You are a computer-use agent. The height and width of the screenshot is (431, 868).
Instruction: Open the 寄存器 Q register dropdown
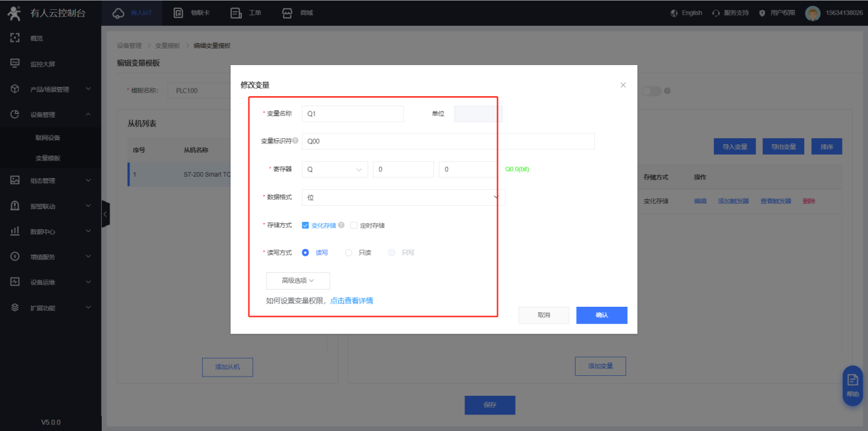click(334, 169)
